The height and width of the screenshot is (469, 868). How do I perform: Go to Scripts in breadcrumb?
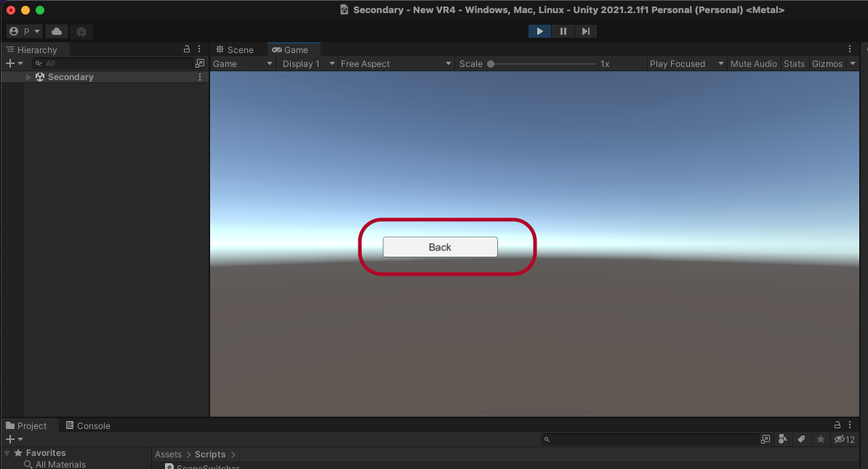210,454
